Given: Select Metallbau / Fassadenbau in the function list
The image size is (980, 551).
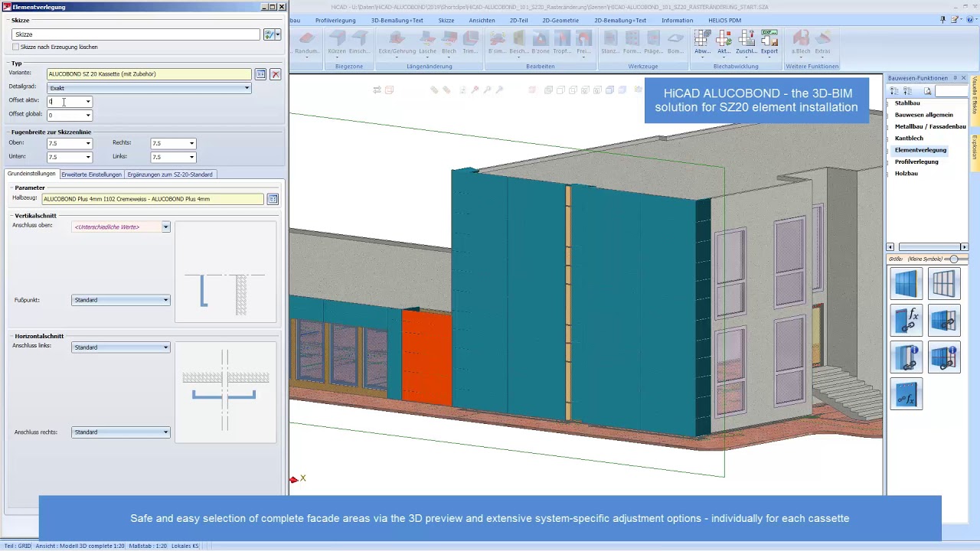Looking at the screenshot, I should tap(930, 126).
